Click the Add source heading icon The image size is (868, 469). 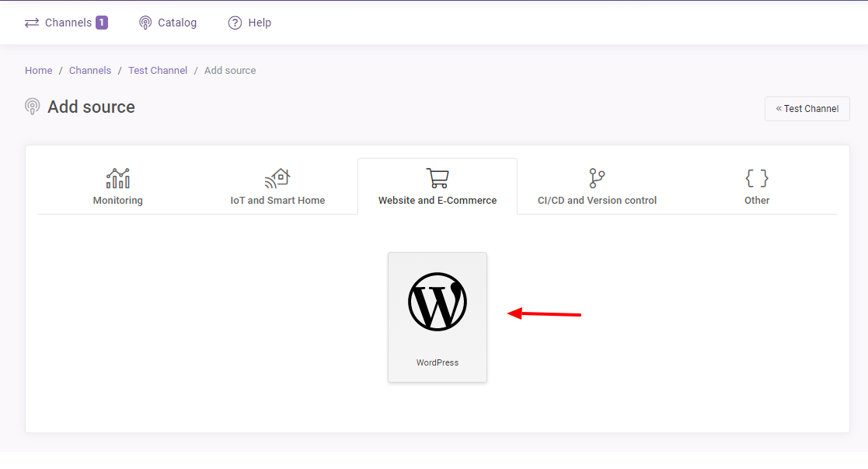(x=33, y=107)
